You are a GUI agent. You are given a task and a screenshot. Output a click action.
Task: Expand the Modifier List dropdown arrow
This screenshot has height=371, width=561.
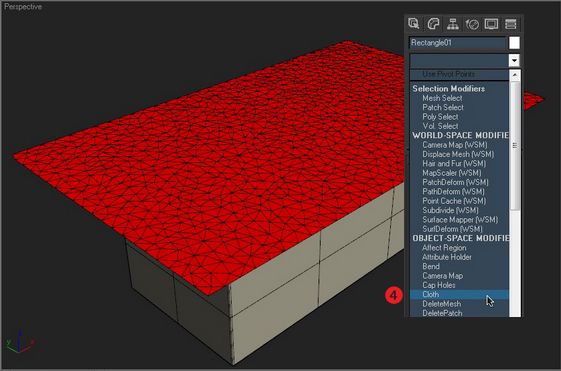(x=514, y=60)
